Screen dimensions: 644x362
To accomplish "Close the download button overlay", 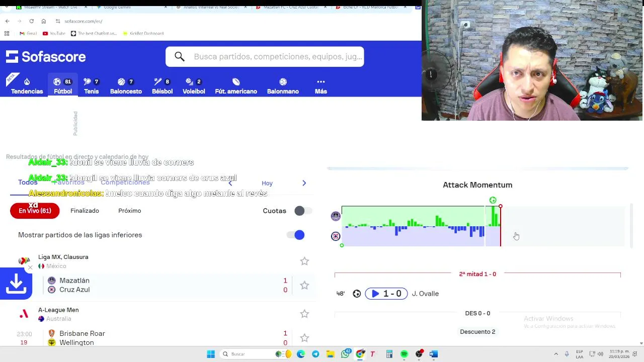I will [30, 267].
